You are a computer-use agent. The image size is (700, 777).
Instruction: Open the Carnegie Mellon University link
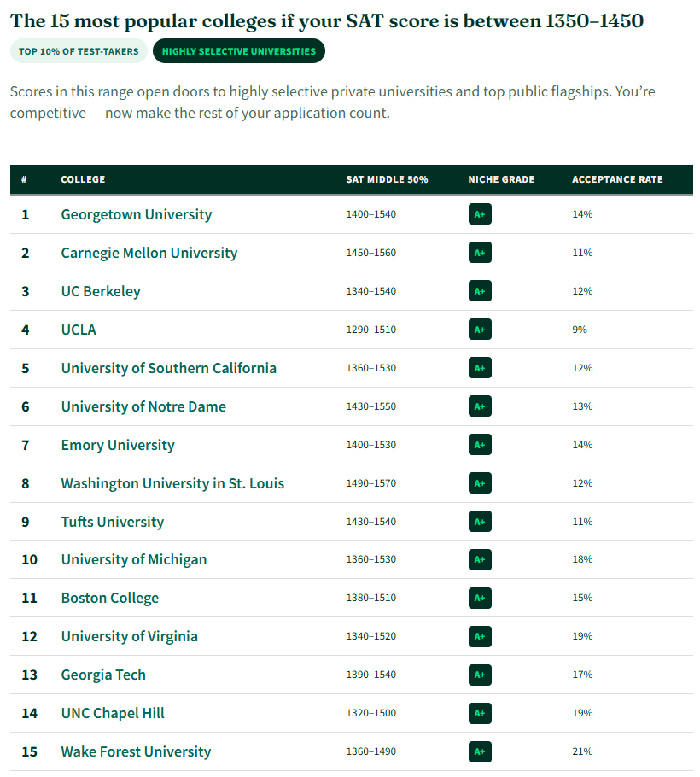coord(149,254)
